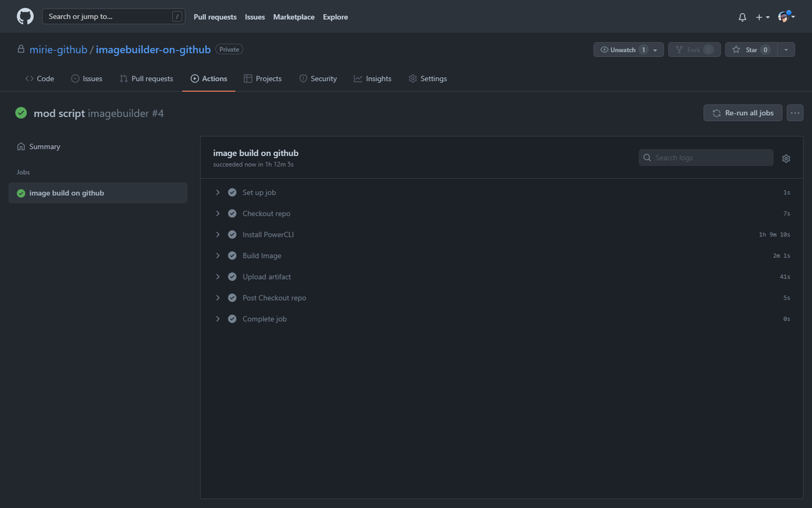Viewport: 812px width, 508px height.
Task: Open the Insights tab
Action: 372,79
